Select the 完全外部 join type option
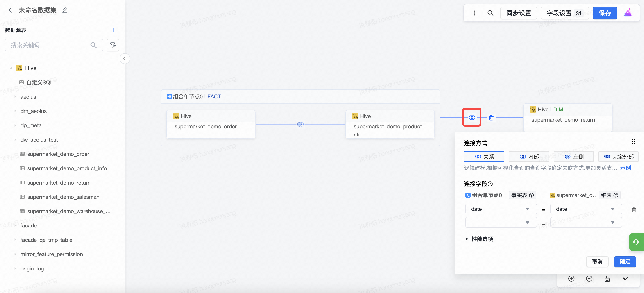The height and width of the screenshot is (293, 644). (x=618, y=157)
